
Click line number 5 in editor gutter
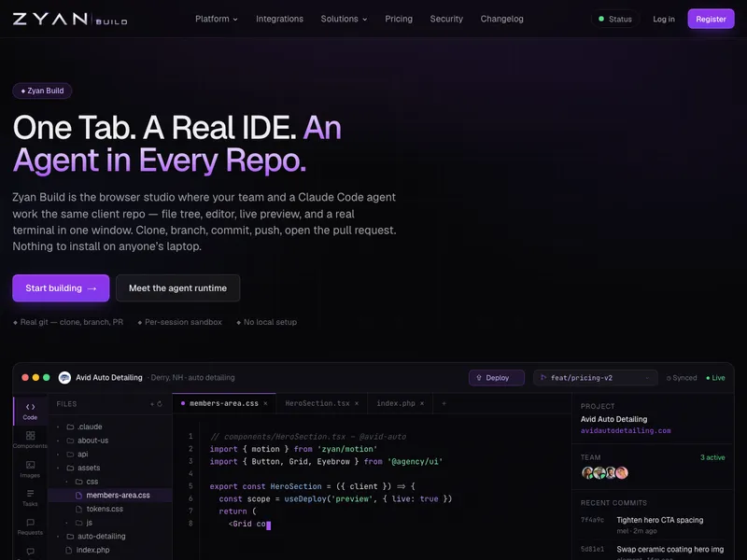[190, 486]
